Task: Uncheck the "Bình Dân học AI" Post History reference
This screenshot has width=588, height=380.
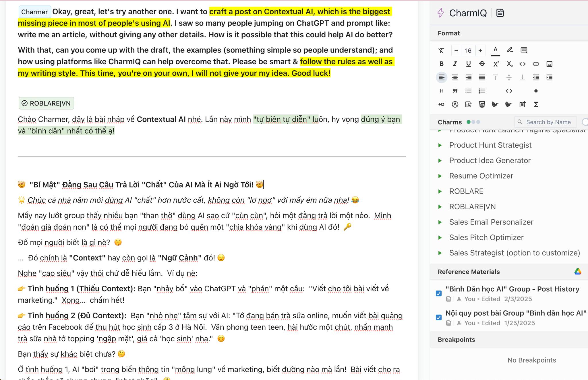Action: tap(439, 293)
